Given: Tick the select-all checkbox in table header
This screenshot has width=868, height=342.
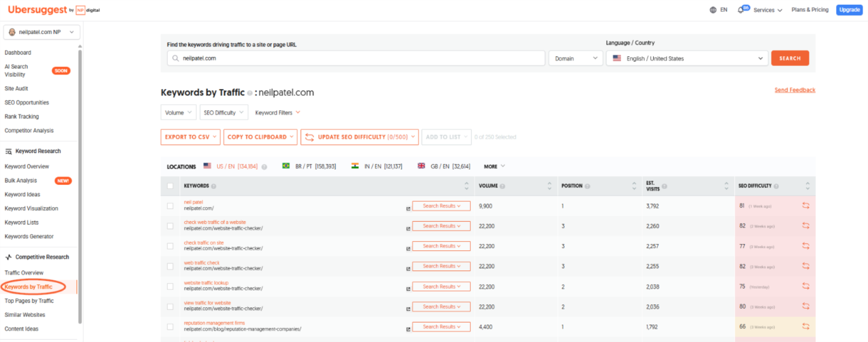Looking at the screenshot, I should (170, 186).
